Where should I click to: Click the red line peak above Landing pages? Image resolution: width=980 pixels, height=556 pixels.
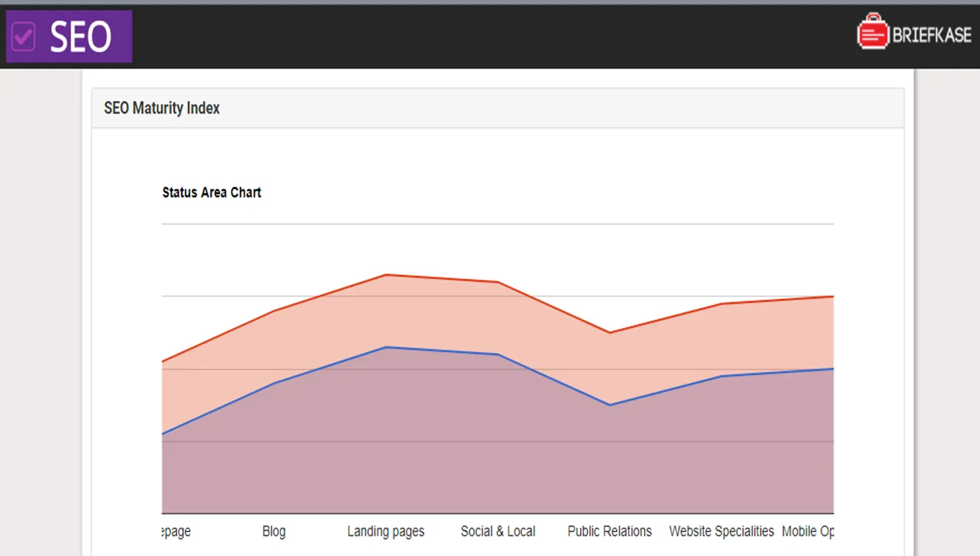coord(386,275)
